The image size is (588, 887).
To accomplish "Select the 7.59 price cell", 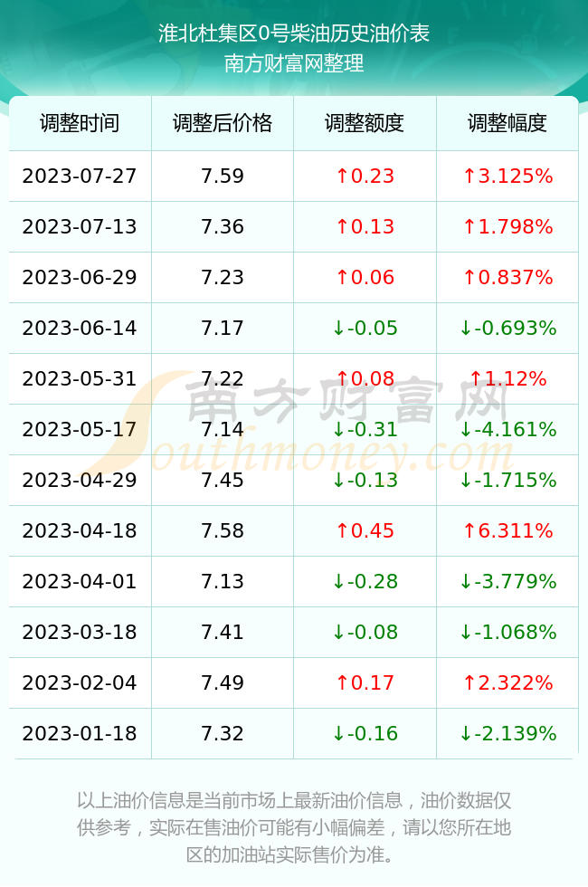I will 223,176.
